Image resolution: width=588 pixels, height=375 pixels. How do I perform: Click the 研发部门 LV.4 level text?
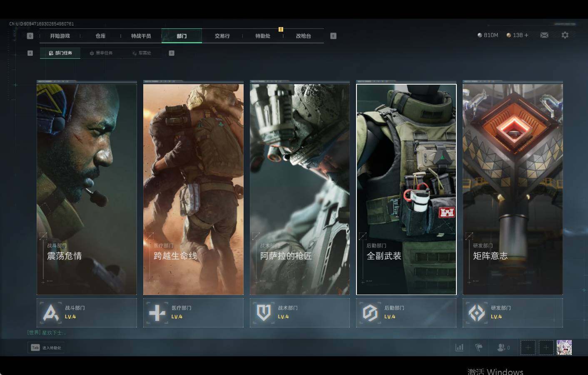(x=496, y=317)
